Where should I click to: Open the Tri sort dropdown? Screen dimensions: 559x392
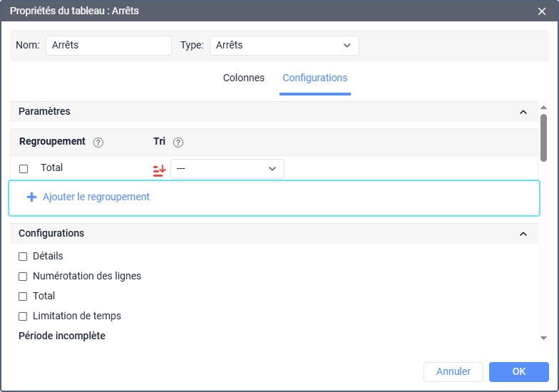(x=227, y=169)
